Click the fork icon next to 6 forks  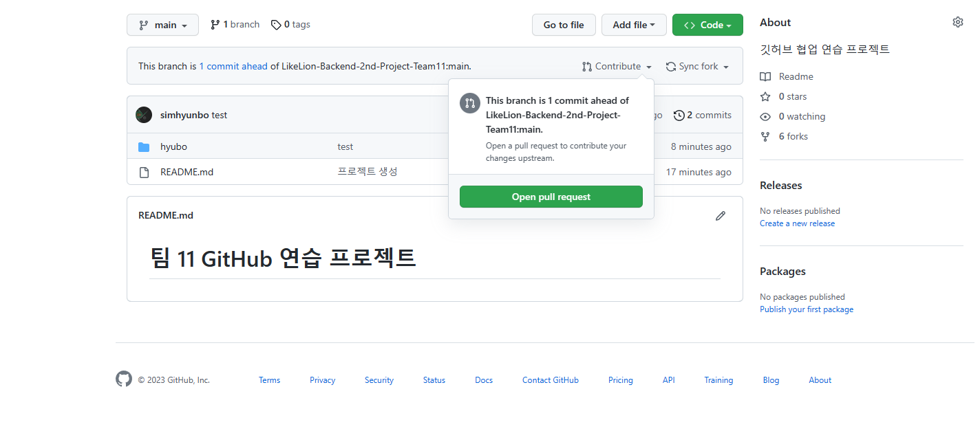[765, 136]
